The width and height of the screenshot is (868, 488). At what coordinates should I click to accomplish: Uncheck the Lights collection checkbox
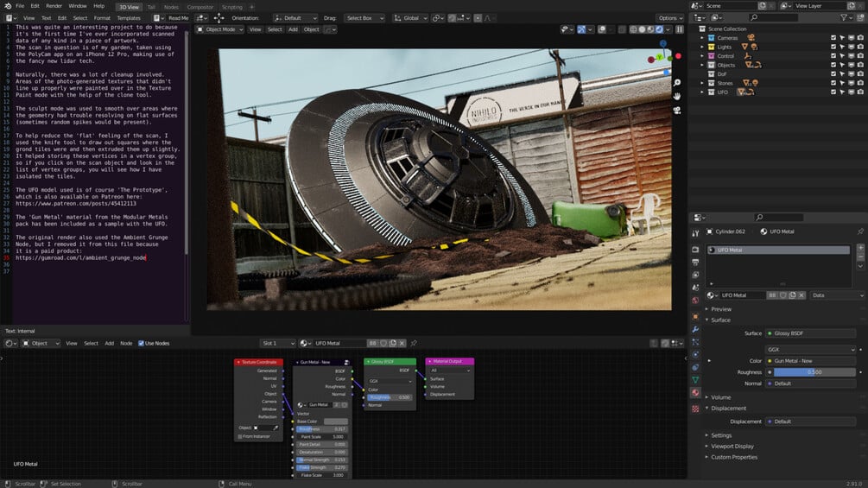click(x=833, y=47)
